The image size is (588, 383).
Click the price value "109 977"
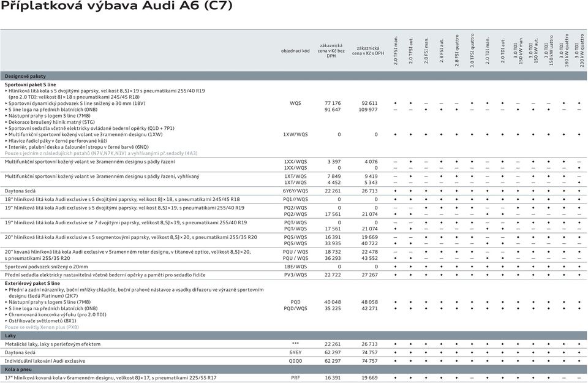(368, 110)
